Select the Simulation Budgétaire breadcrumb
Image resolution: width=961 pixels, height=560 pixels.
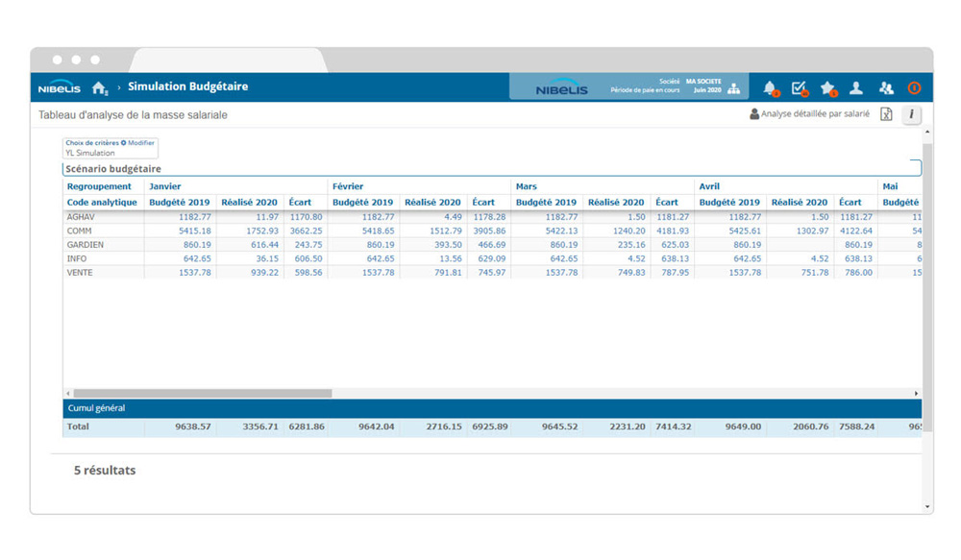point(187,86)
